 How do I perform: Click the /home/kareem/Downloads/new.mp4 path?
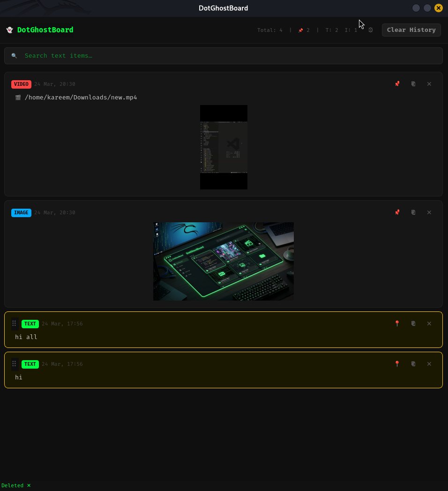[x=81, y=98]
